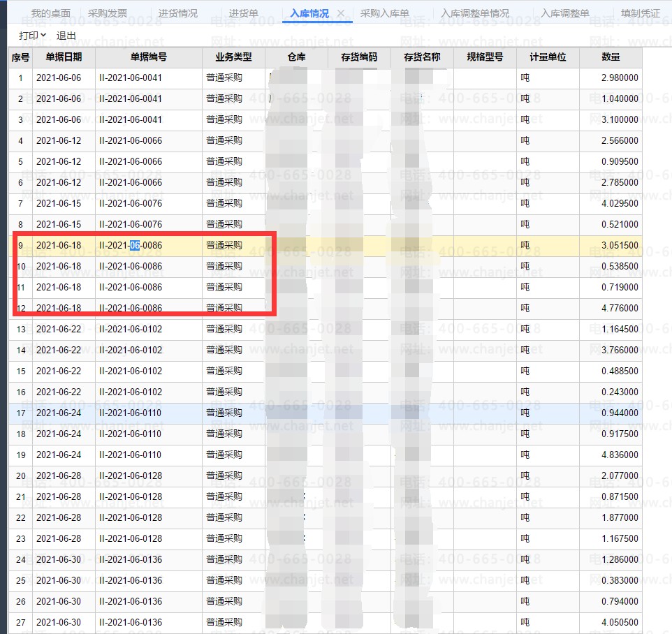The width and height of the screenshot is (672, 634).
Task: Click the 单据编号 column header
Action: click(x=148, y=57)
